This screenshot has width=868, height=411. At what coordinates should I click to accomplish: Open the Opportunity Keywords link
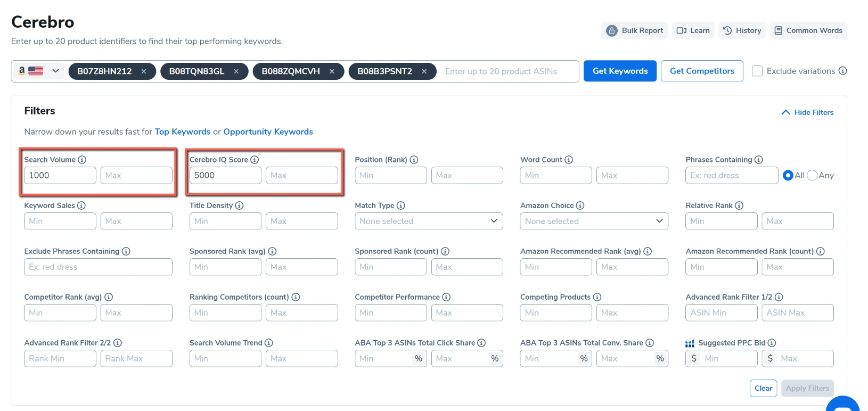tap(268, 131)
